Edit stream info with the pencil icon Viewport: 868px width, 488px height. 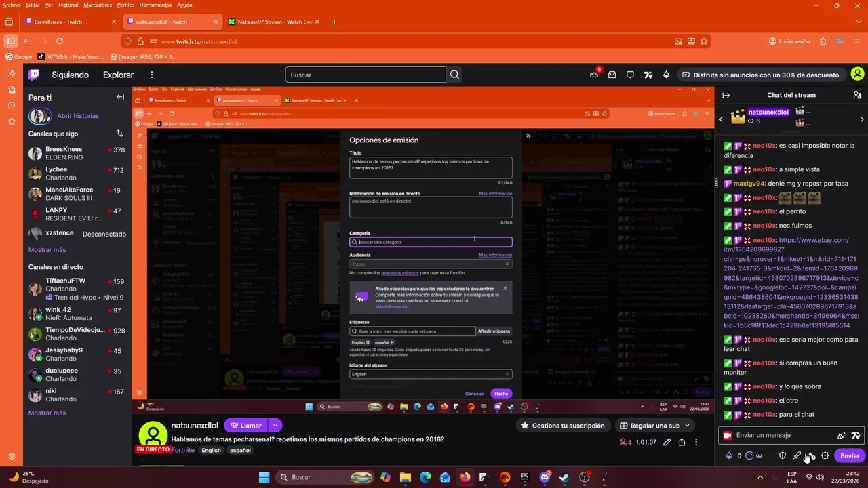click(x=667, y=442)
